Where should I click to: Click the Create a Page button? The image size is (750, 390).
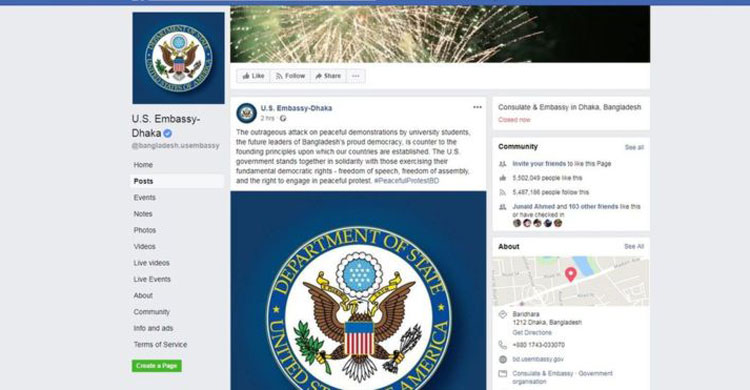tap(156, 366)
